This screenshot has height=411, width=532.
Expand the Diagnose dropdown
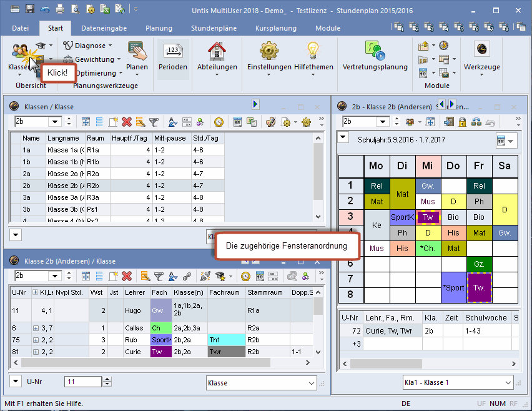click(x=110, y=46)
